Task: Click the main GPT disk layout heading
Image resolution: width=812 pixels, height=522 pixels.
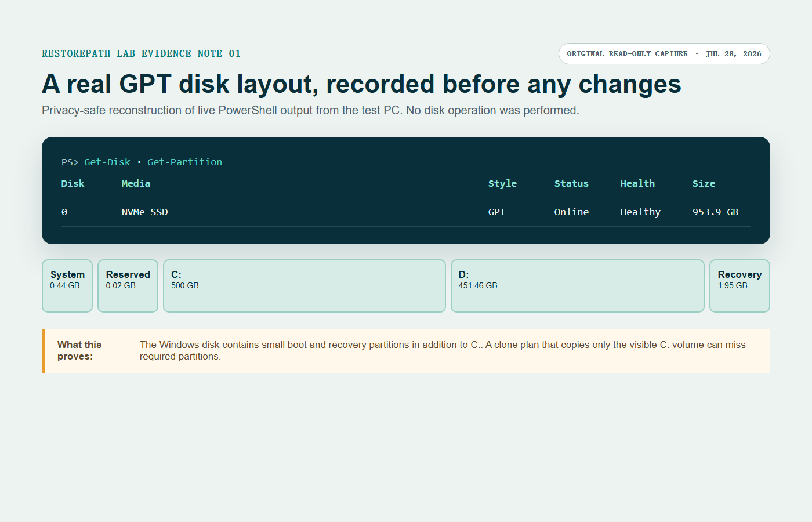Action: tap(361, 84)
